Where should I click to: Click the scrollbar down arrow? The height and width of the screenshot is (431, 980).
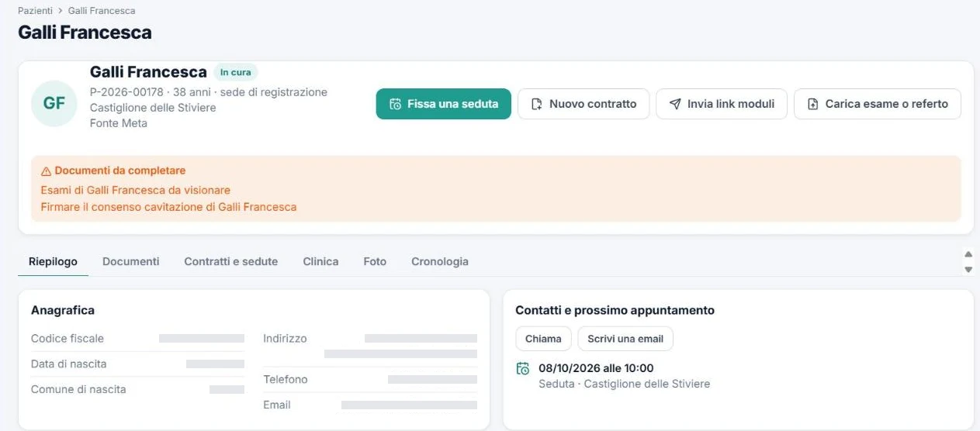[968, 269]
